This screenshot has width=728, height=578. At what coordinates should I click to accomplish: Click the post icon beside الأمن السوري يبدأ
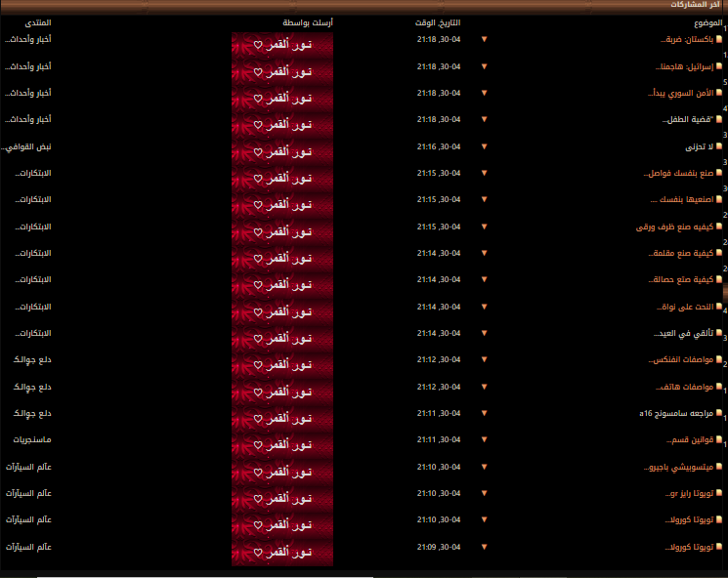(719, 93)
